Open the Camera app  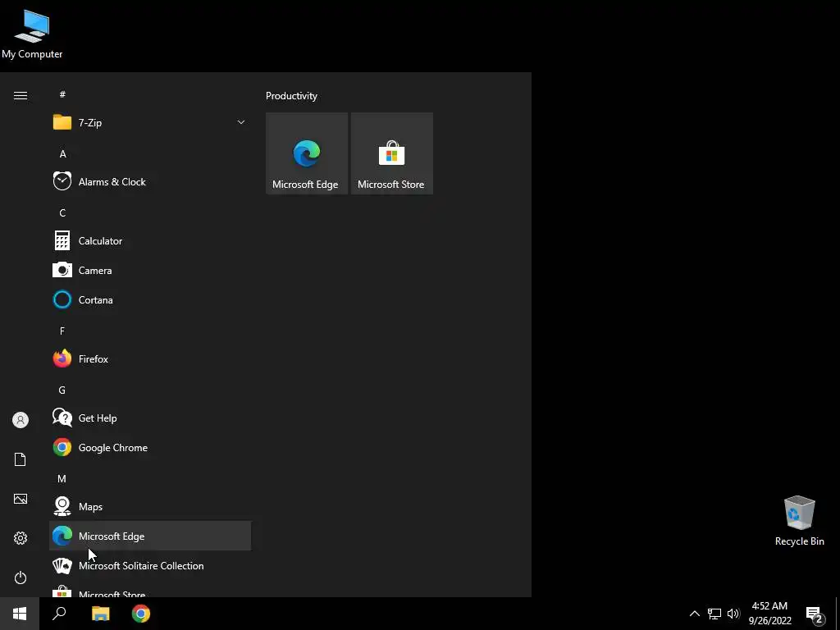(x=150, y=270)
